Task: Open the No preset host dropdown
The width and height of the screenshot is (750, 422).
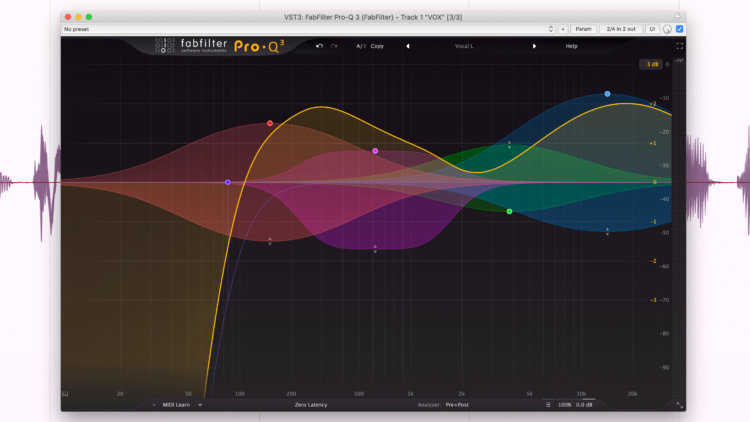Action: (309, 29)
